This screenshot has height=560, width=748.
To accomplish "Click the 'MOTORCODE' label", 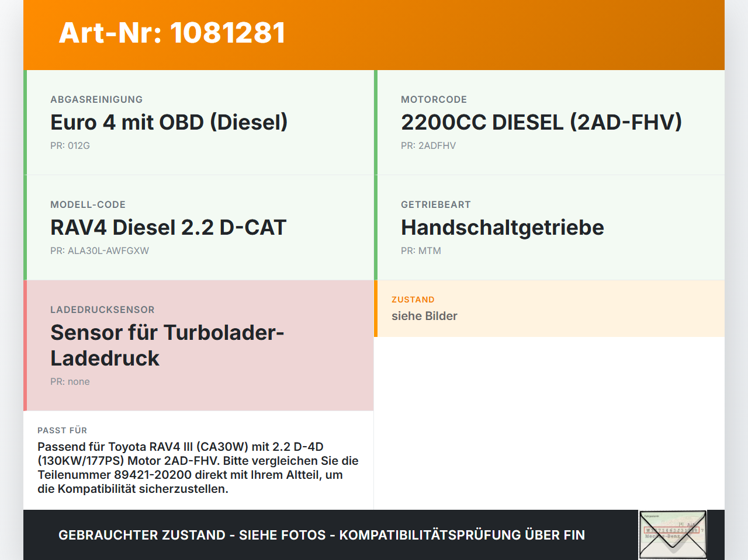I will tap(434, 99).
